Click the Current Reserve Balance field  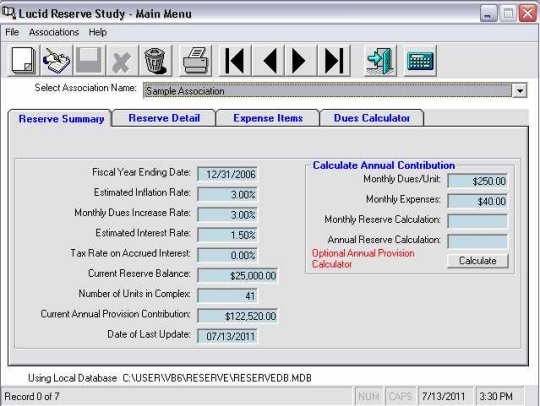coord(238,275)
